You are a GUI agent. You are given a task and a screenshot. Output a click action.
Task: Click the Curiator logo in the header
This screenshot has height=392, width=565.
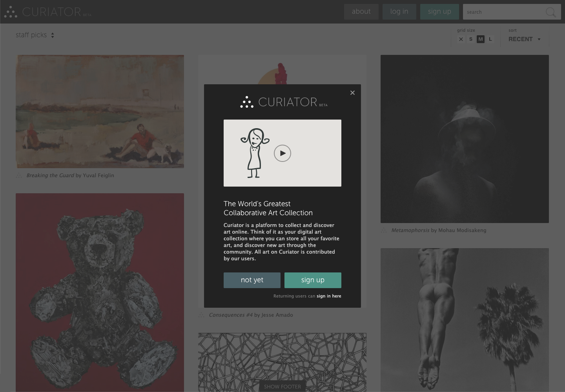(47, 12)
